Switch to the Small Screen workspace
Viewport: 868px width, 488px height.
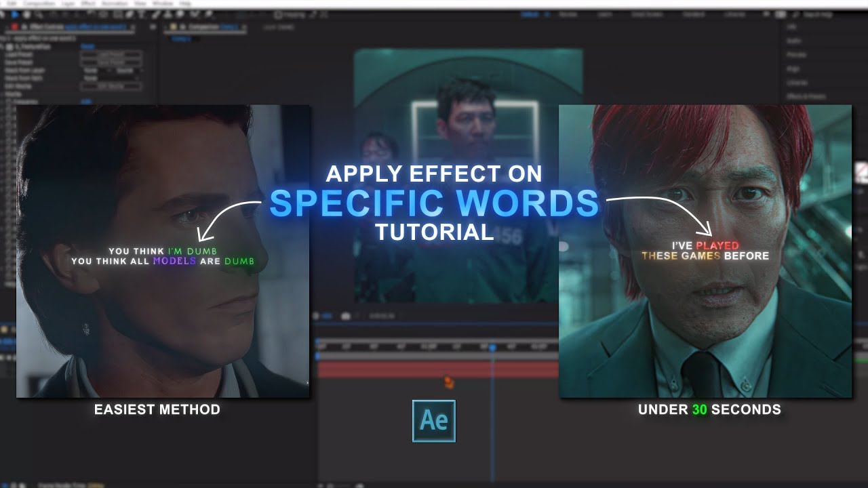[648, 14]
